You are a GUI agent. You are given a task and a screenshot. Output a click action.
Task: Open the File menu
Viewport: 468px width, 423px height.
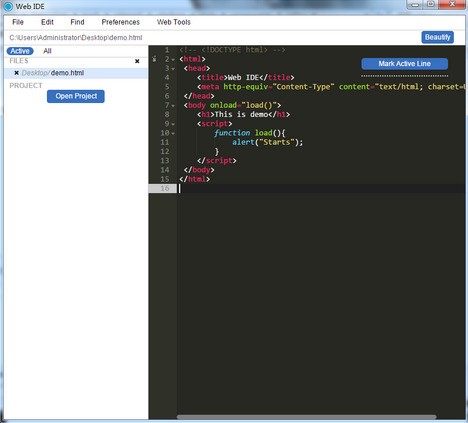click(18, 22)
